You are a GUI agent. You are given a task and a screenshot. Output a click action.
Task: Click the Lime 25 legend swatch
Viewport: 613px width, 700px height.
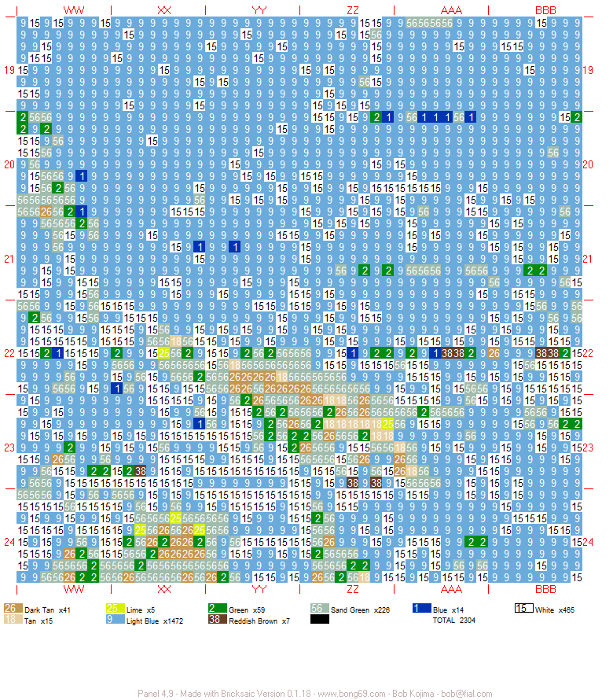click(115, 608)
